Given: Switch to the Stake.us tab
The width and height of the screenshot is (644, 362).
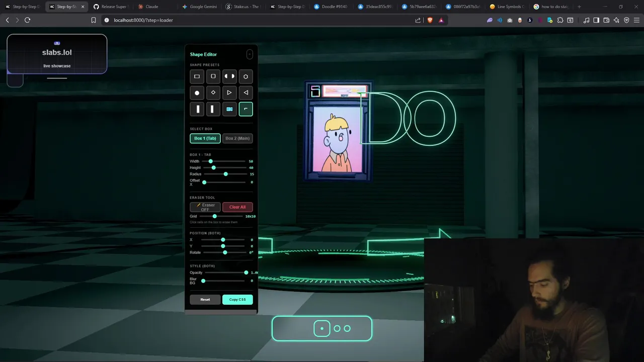Looking at the screenshot, I should [x=243, y=7].
